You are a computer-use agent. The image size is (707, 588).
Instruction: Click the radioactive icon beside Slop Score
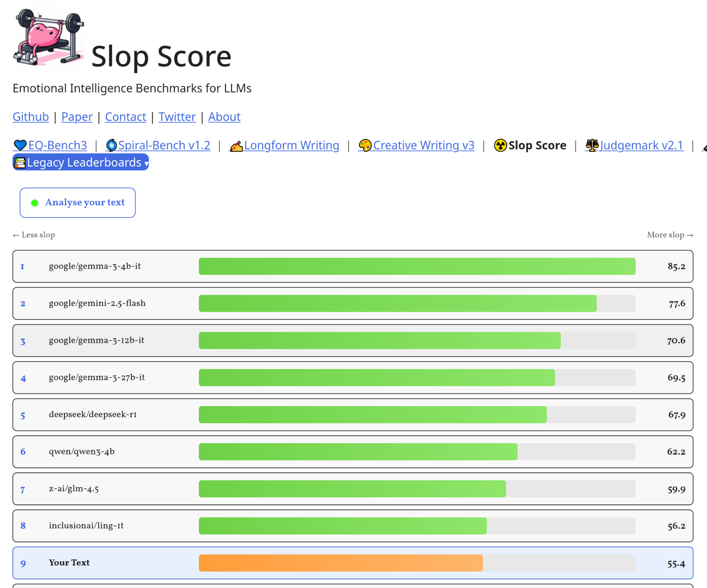pyautogui.click(x=500, y=145)
